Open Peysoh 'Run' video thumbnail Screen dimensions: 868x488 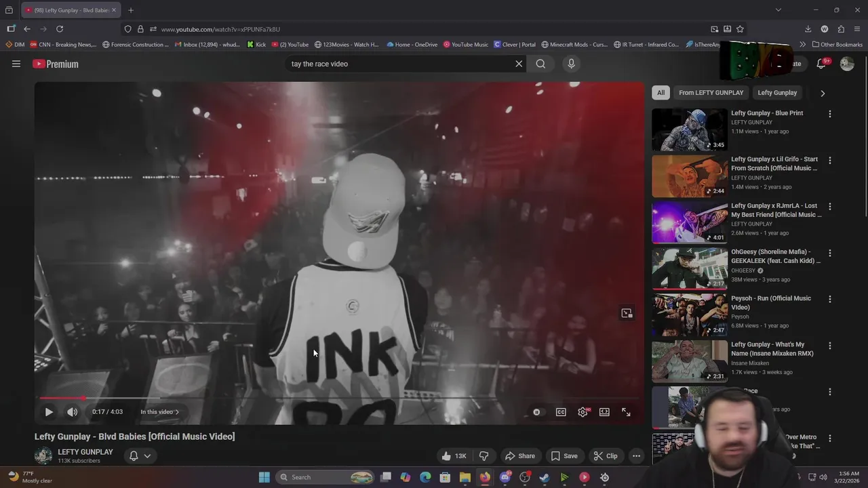point(689,315)
